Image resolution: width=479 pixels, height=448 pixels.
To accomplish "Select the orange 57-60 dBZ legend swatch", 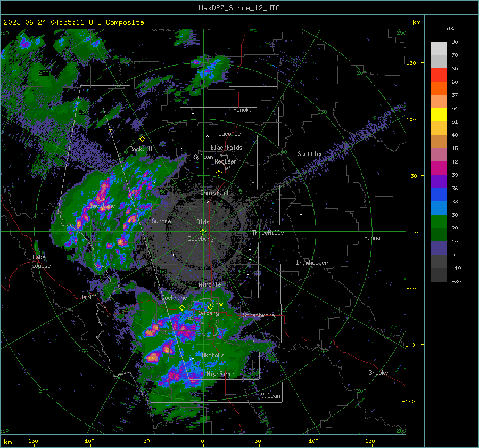I will point(439,88).
